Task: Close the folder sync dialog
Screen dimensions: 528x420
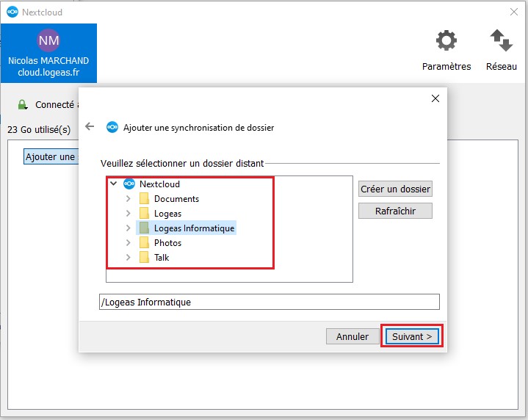Action: 435,98
